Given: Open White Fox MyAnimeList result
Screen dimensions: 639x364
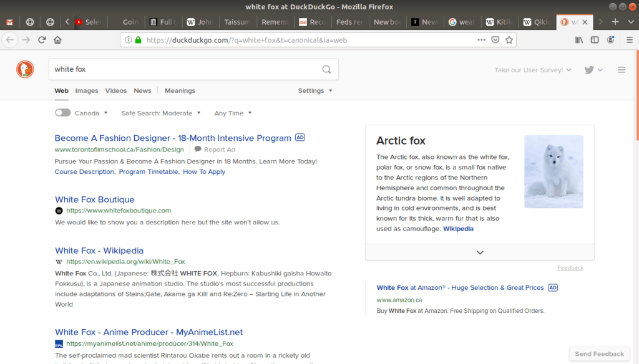Looking at the screenshot, I should click(149, 332).
